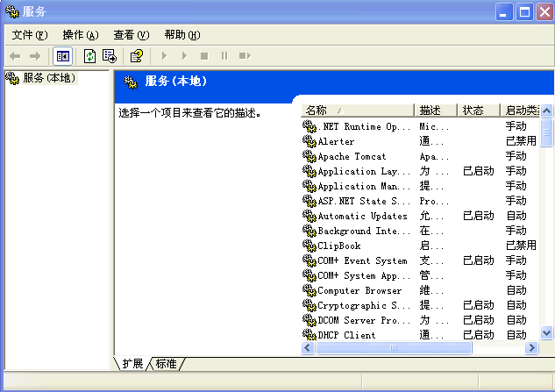Click the Pause Service toolbar icon

[224, 56]
